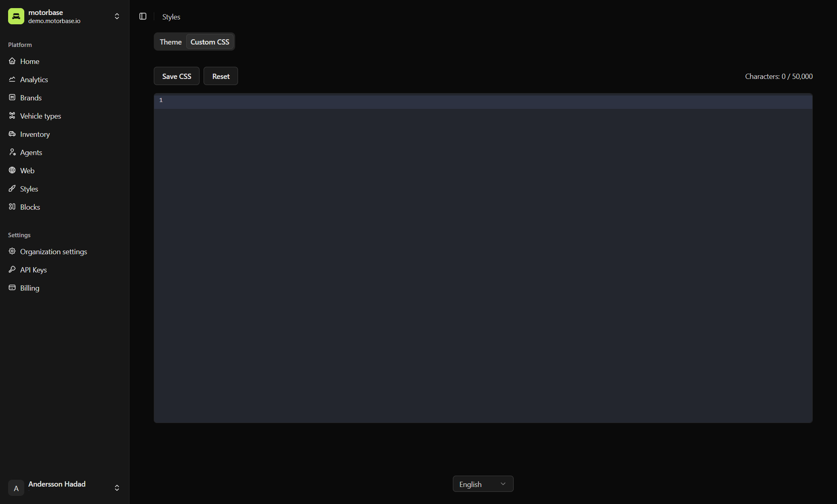Click the Home house icon
This screenshot has height=504, width=837.
[12, 61]
